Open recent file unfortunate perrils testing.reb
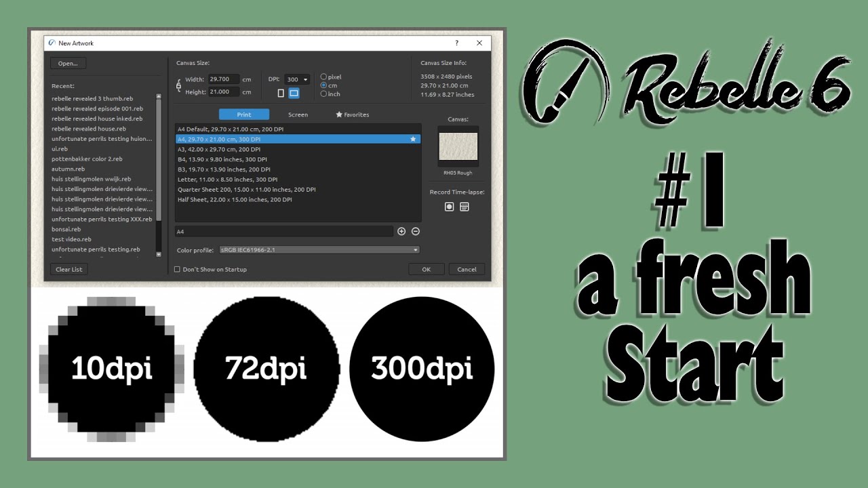This screenshot has width=868, height=488. click(x=96, y=249)
